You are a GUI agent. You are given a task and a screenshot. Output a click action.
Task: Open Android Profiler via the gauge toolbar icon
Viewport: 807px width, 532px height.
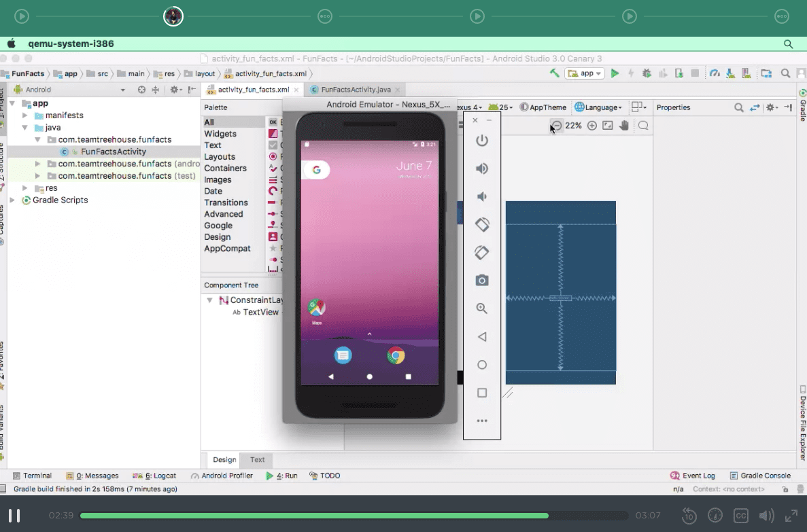[x=715, y=73]
